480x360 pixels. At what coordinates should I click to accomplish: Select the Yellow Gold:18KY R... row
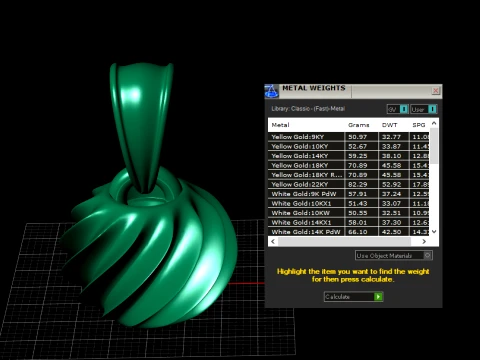click(x=349, y=175)
